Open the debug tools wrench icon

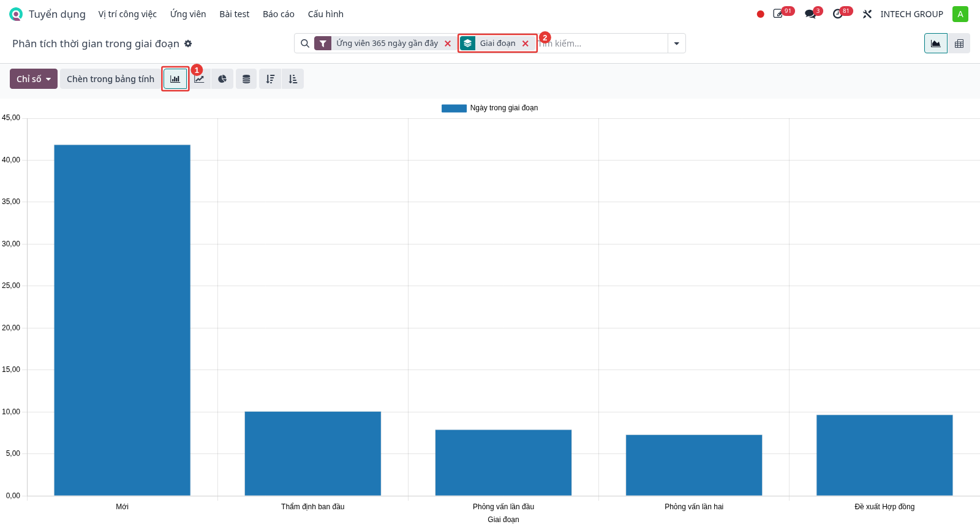point(867,14)
